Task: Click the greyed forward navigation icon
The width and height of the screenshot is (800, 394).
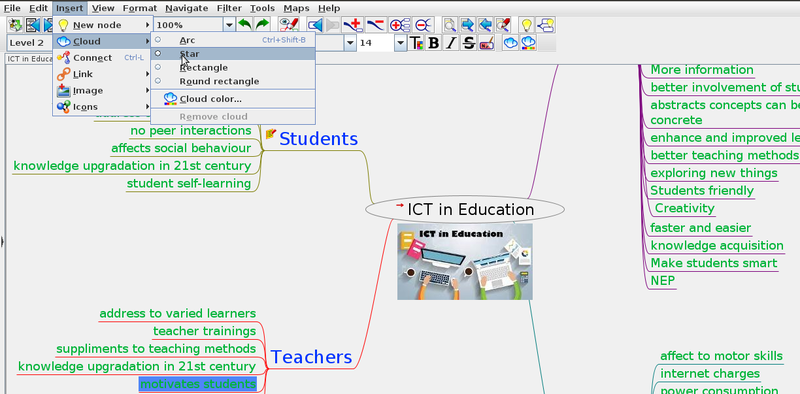Action: [x=332, y=24]
